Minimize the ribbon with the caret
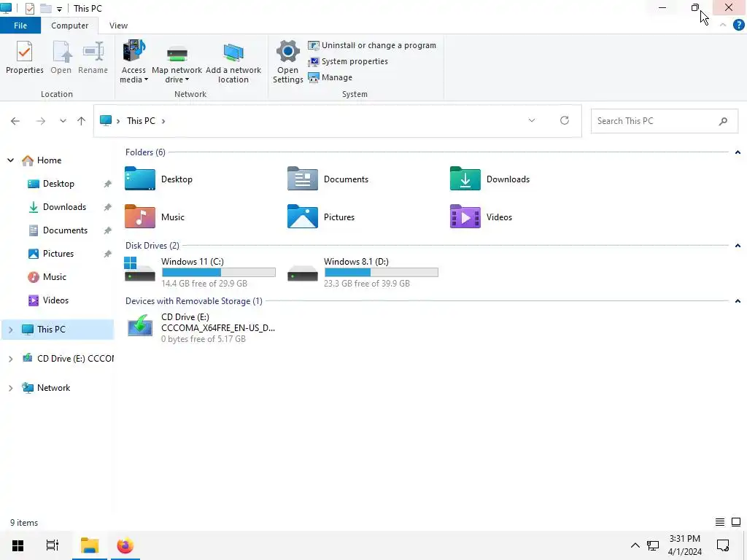This screenshot has width=747, height=560. [723, 25]
